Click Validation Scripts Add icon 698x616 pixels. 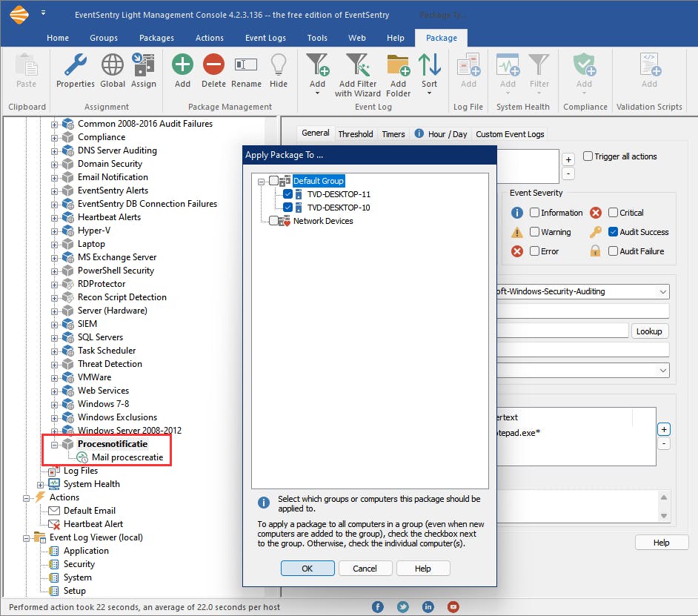click(650, 65)
